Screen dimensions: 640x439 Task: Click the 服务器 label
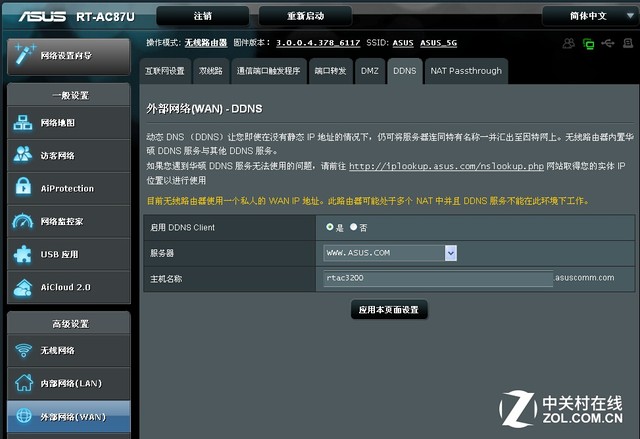(162, 253)
